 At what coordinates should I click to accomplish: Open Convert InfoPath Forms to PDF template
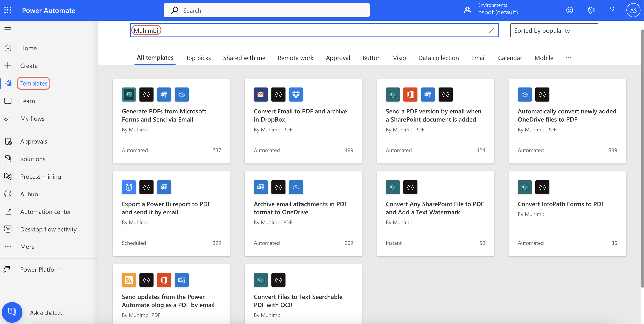pyautogui.click(x=561, y=204)
